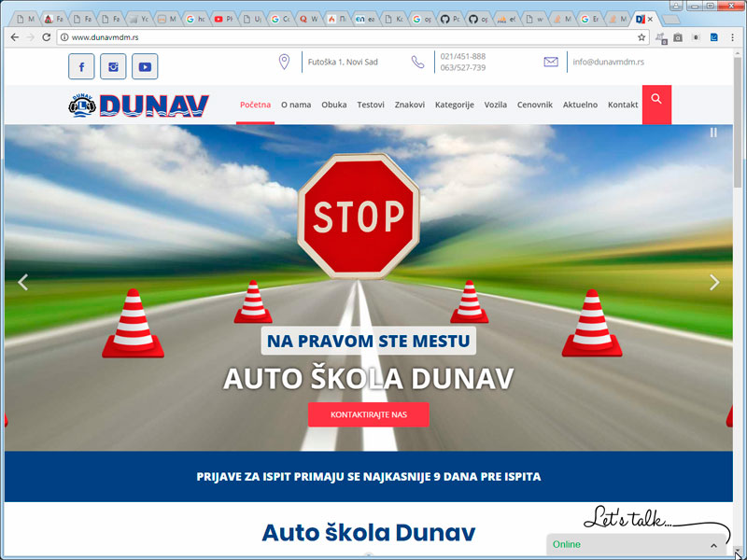Viewport: 747px width, 560px height.
Task: Open the Aktuelno menu item
Action: pos(580,105)
